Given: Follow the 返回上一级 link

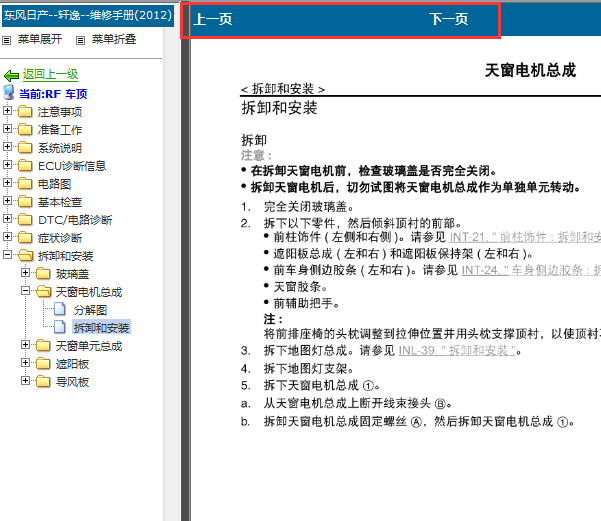Looking at the screenshot, I should (50, 74).
